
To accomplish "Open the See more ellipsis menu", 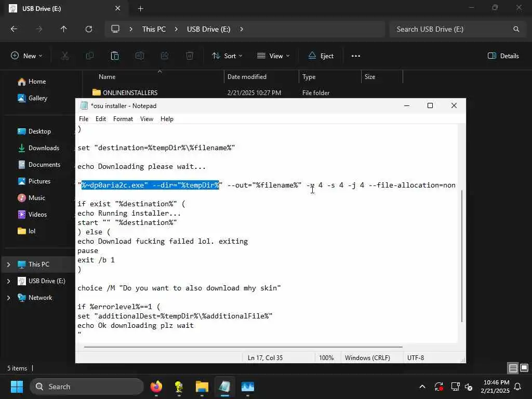I will [355, 56].
